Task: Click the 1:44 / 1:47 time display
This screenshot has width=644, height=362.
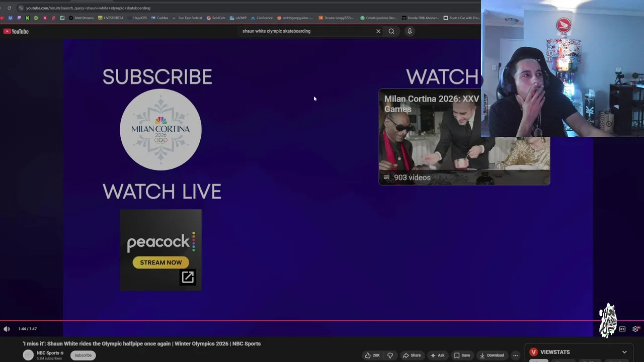Action: 28,329
